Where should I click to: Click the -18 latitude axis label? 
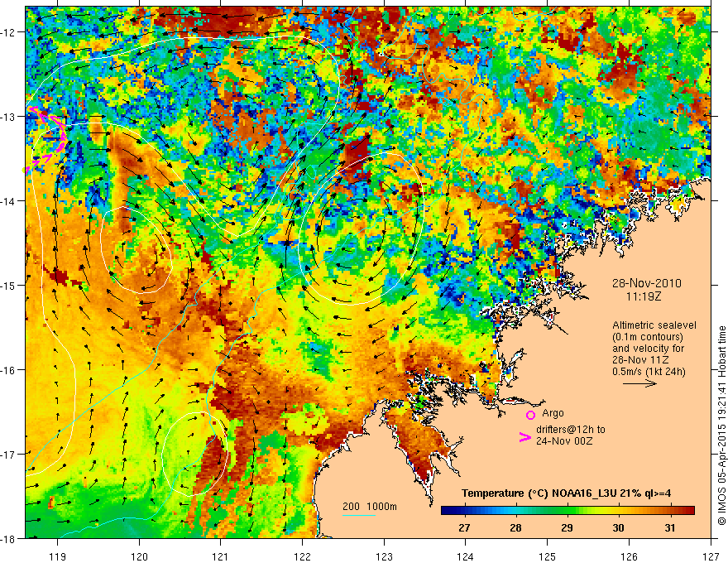[9, 538]
